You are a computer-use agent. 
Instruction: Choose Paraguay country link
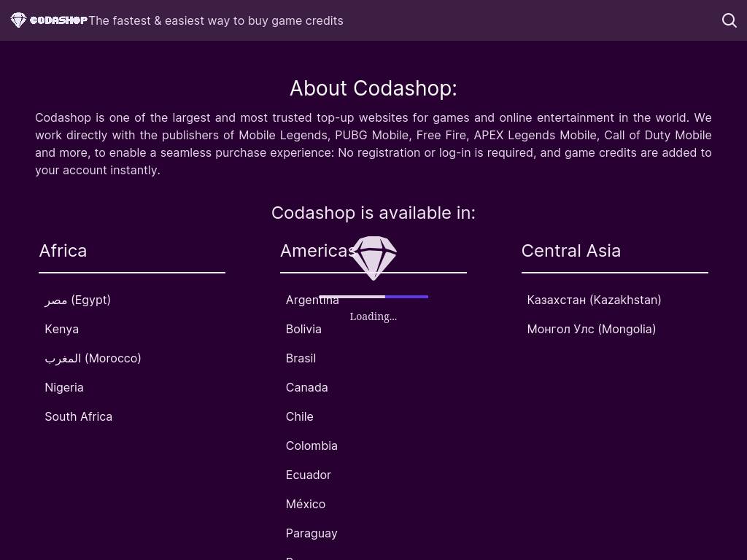(311, 533)
